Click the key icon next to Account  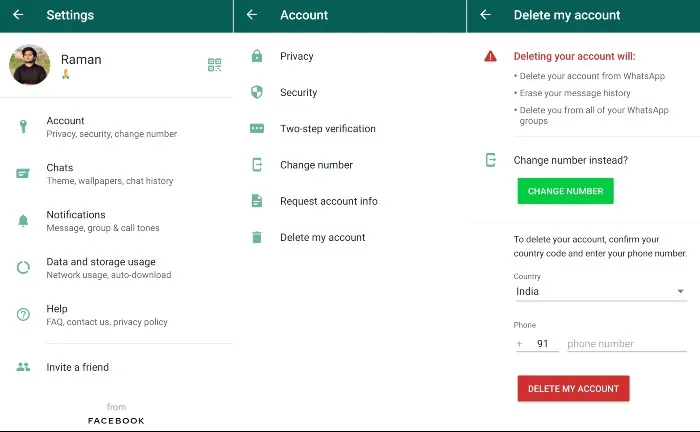tap(23, 126)
